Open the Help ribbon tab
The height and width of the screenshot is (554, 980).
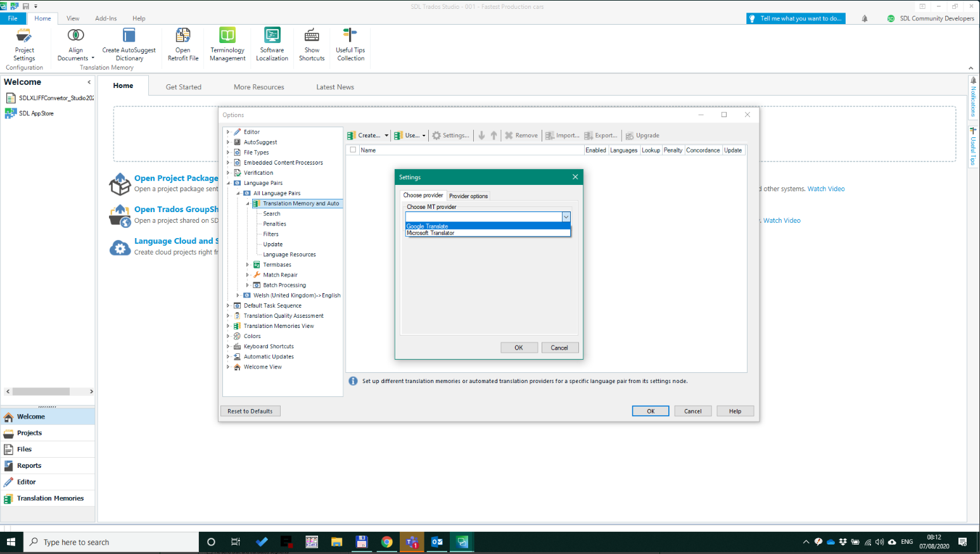[x=139, y=18]
